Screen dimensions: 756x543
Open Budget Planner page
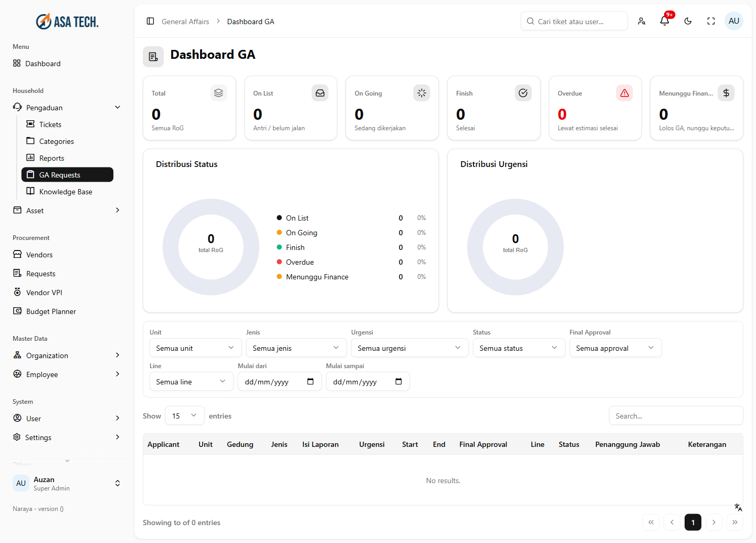click(x=67, y=311)
